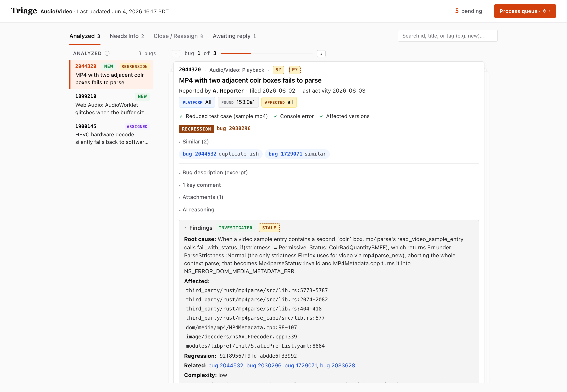Click path mp4parse_capi/src/lib.rs:577
This screenshot has width=567, height=392.
[255, 318]
